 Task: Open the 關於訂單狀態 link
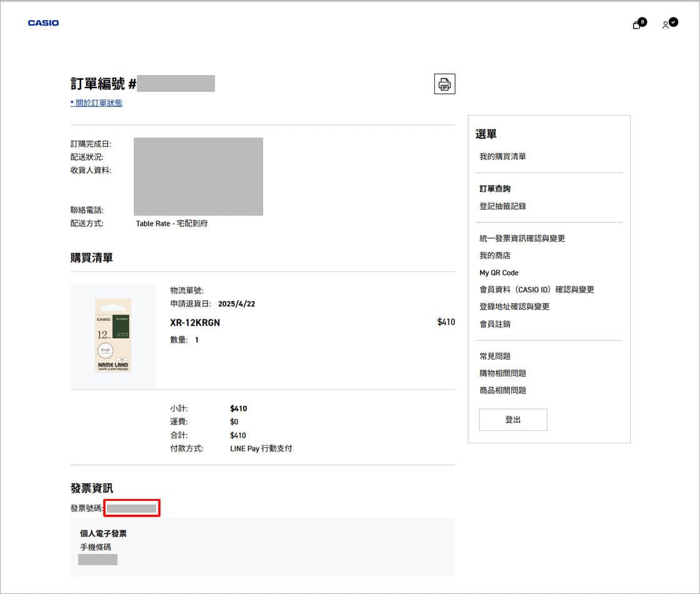coord(96,103)
